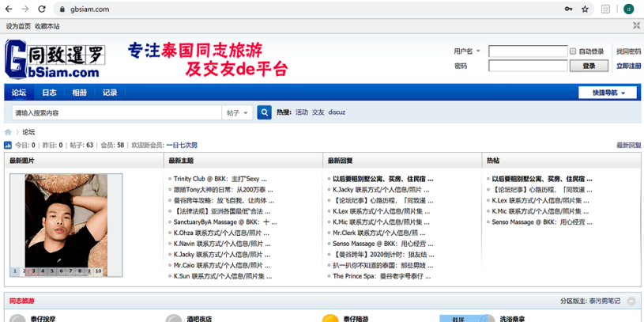Open the 快捷导航 dropdown menu

coord(607,93)
